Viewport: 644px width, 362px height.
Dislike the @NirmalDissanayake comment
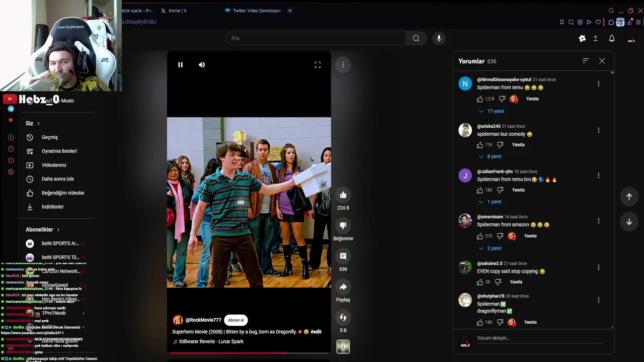click(502, 99)
